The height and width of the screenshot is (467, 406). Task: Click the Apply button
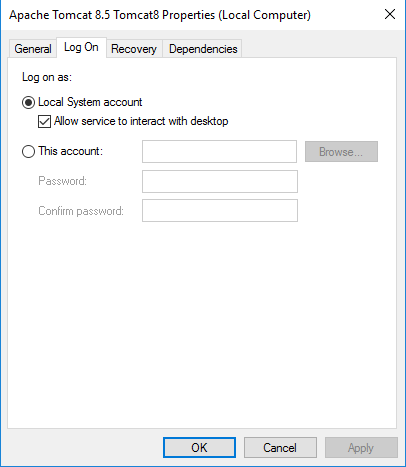pos(361,448)
